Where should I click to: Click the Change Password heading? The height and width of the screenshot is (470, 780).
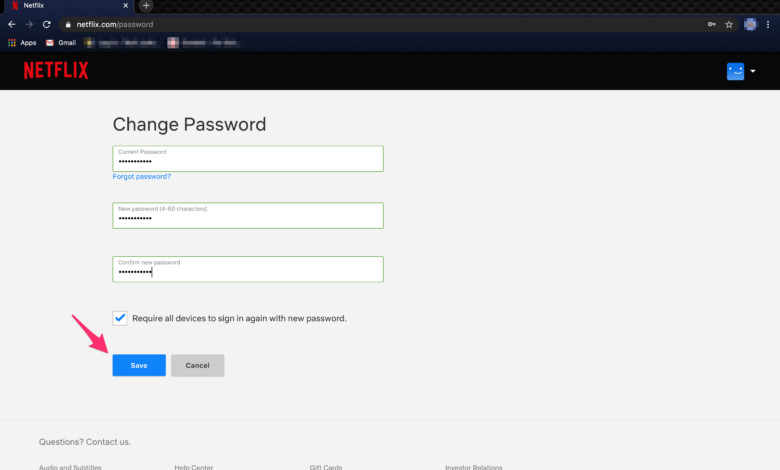pos(189,124)
